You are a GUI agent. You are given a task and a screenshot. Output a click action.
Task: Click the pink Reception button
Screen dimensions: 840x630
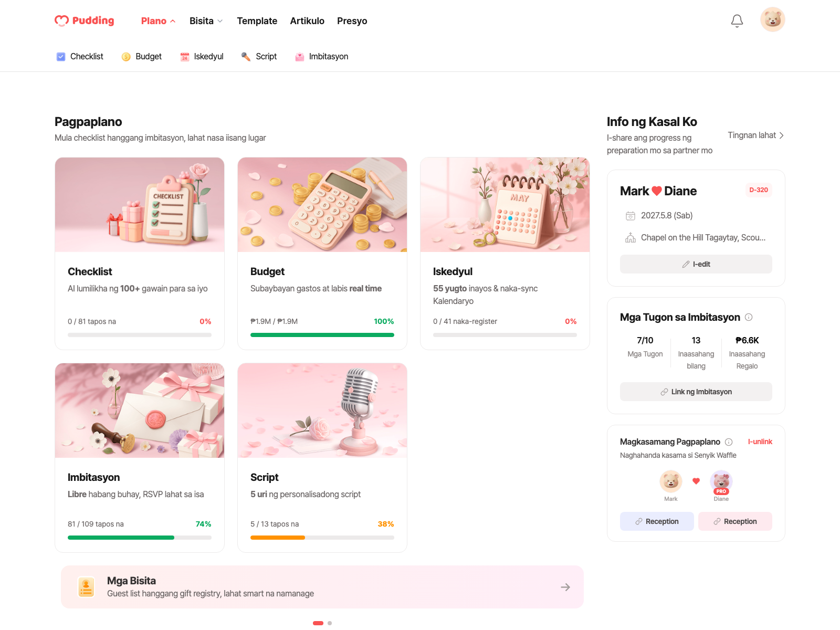click(735, 521)
